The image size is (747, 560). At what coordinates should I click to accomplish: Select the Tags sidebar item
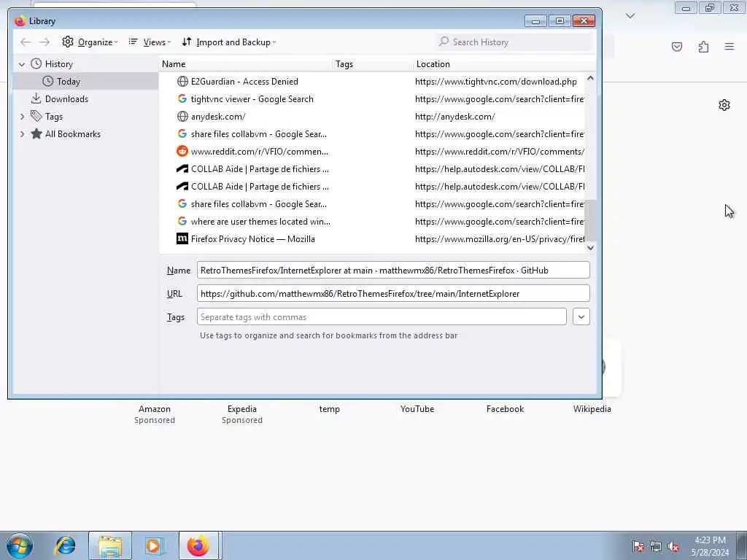pyautogui.click(x=54, y=117)
